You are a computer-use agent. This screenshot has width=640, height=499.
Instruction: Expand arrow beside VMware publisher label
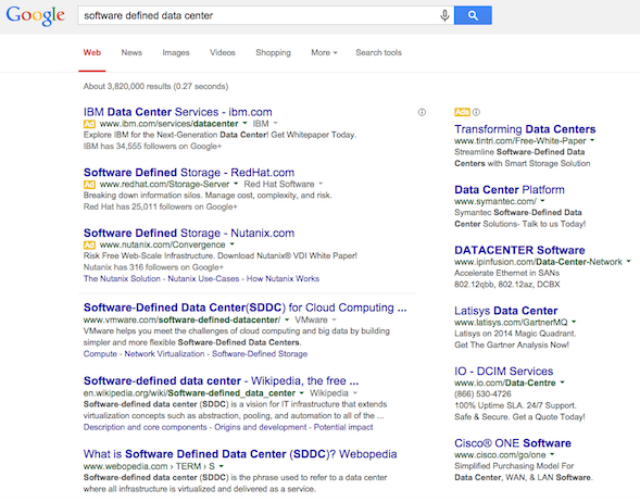[334, 319]
